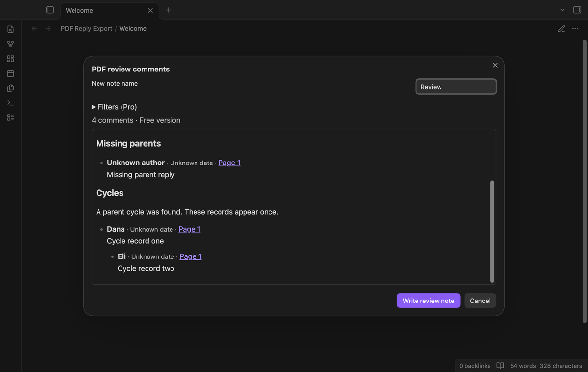This screenshot has height=372, width=588.
Task: Open the quick switcher file icon
Action: pyautogui.click(x=10, y=29)
